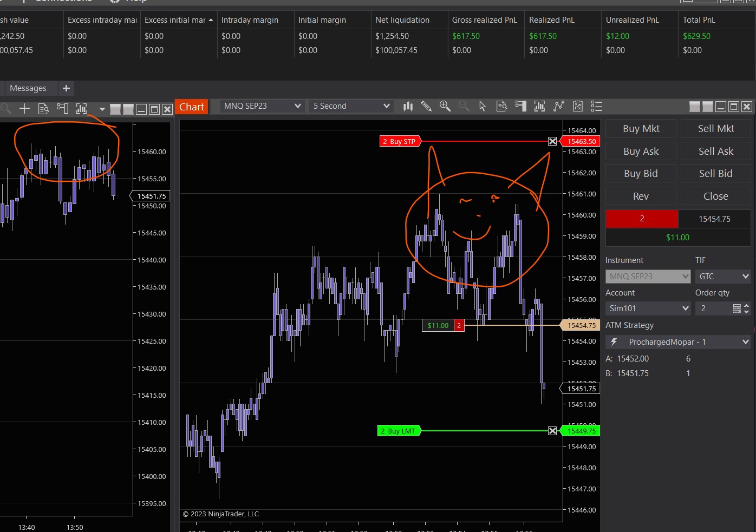Open indicators icon in left chart toolbar
This screenshot has height=532, width=756.
81,109
